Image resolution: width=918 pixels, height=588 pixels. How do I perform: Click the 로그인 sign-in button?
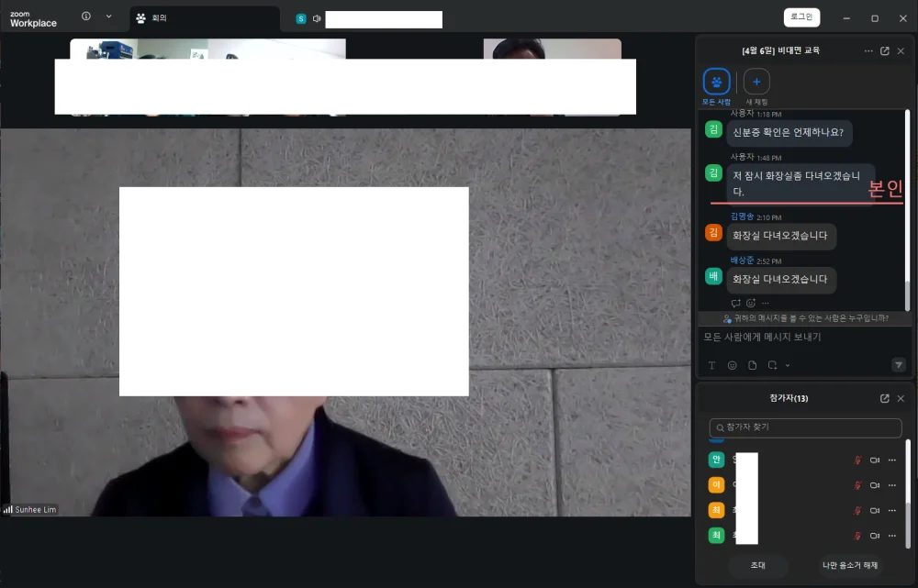pyautogui.click(x=801, y=17)
